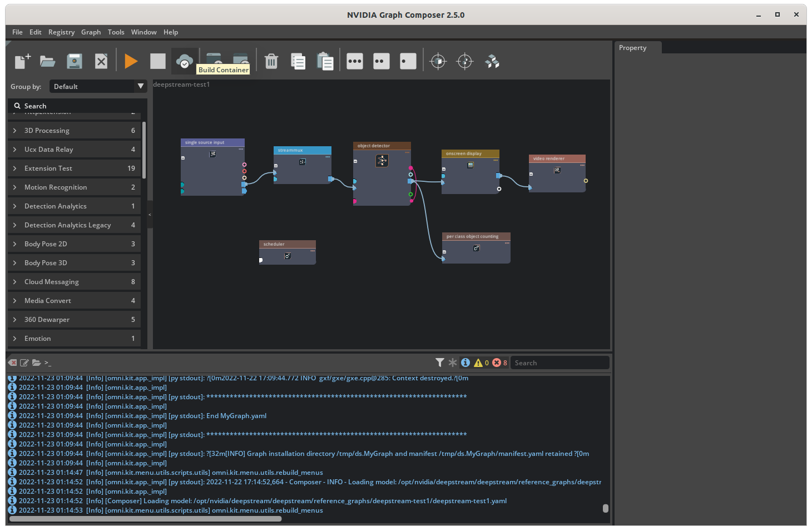The image size is (812, 531).
Task: Click the extension Search field in sidebar
Action: point(78,106)
